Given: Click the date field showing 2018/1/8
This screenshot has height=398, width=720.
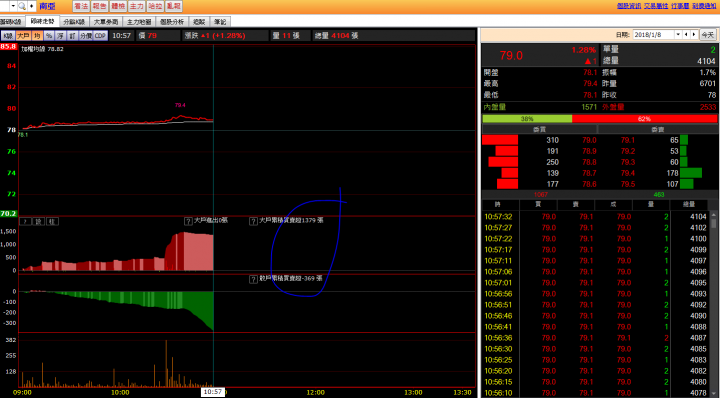Looking at the screenshot, I should click(653, 35).
